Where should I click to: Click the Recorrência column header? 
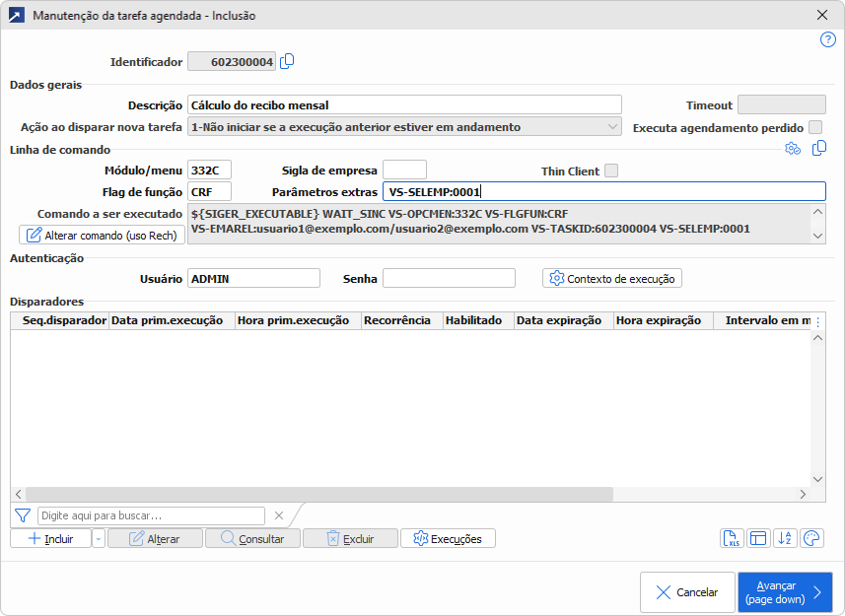pos(397,320)
